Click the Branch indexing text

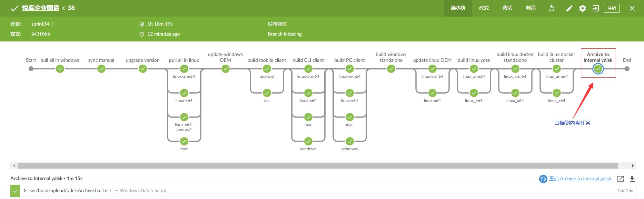pyautogui.click(x=285, y=34)
